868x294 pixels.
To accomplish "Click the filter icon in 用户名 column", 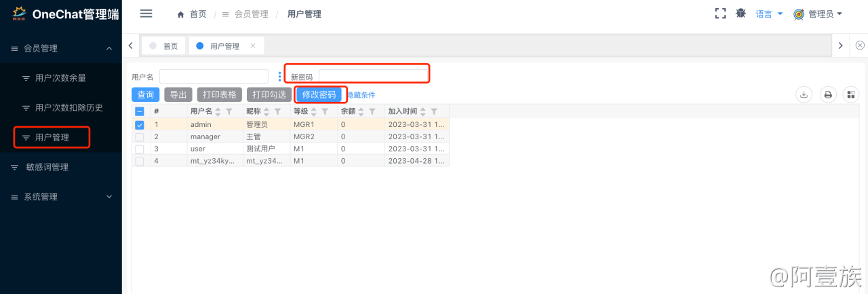I will click(229, 111).
